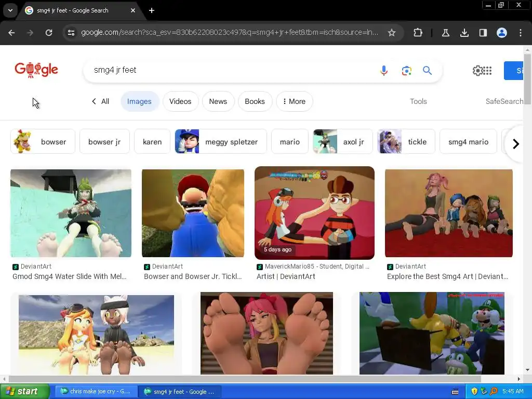This screenshot has width=532, height=399.
Task: Click the scroll-down arrow of page
Action: (x=527, y=370)
